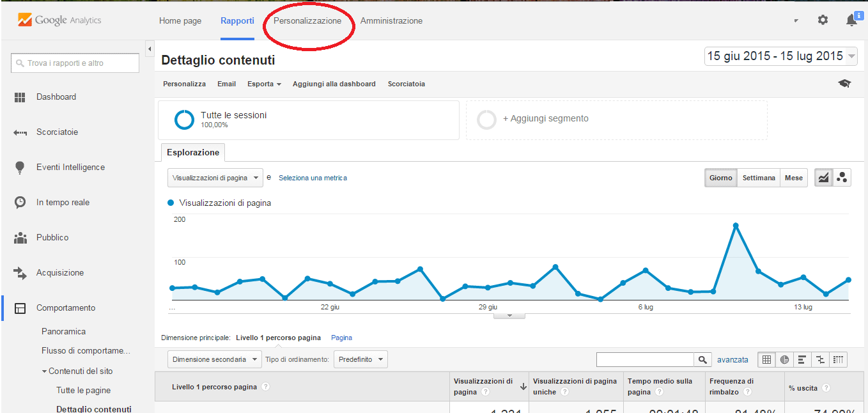Go to Amministrazione tab
Screen dimensions: 868x413
coord(391,20)
